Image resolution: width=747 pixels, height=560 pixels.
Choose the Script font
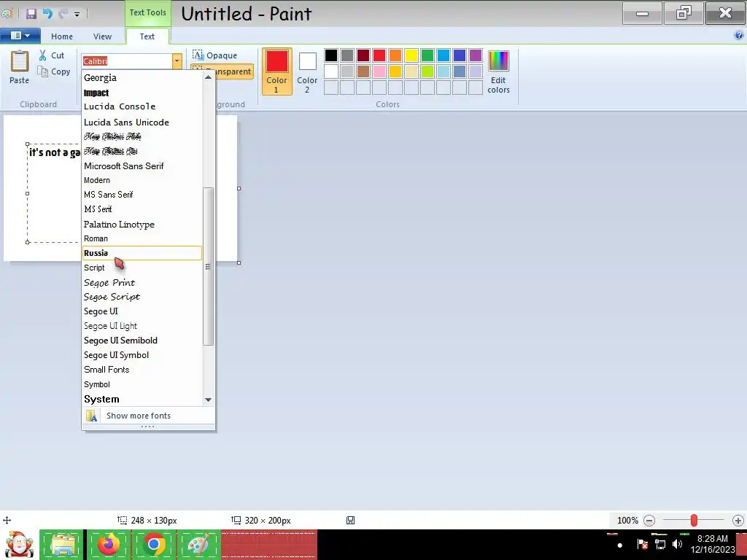pos(142,268)
